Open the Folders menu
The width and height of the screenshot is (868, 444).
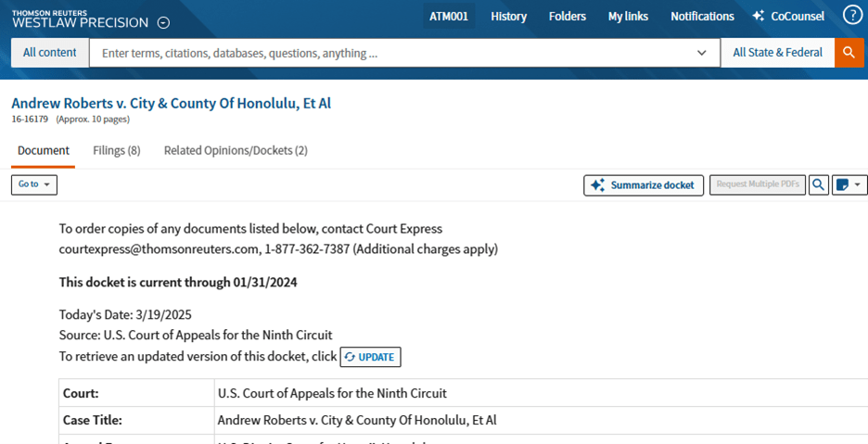pos(568,16)
